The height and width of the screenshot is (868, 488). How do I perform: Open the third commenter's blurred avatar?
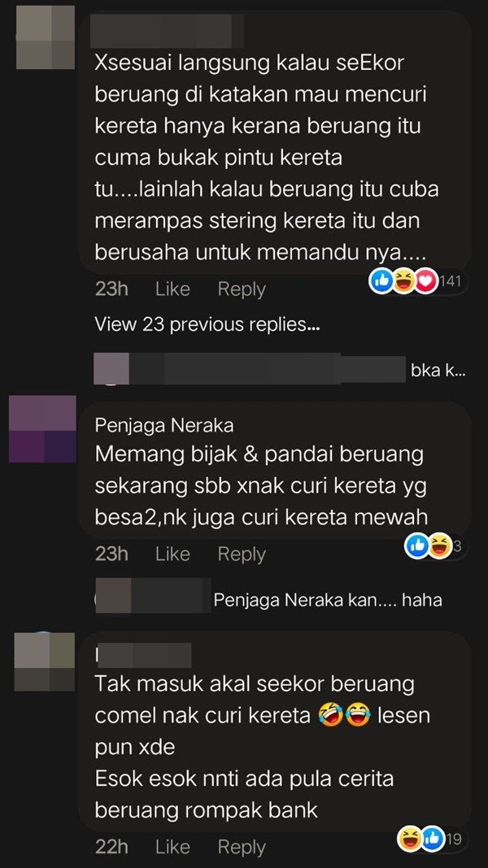pos(44,662)
